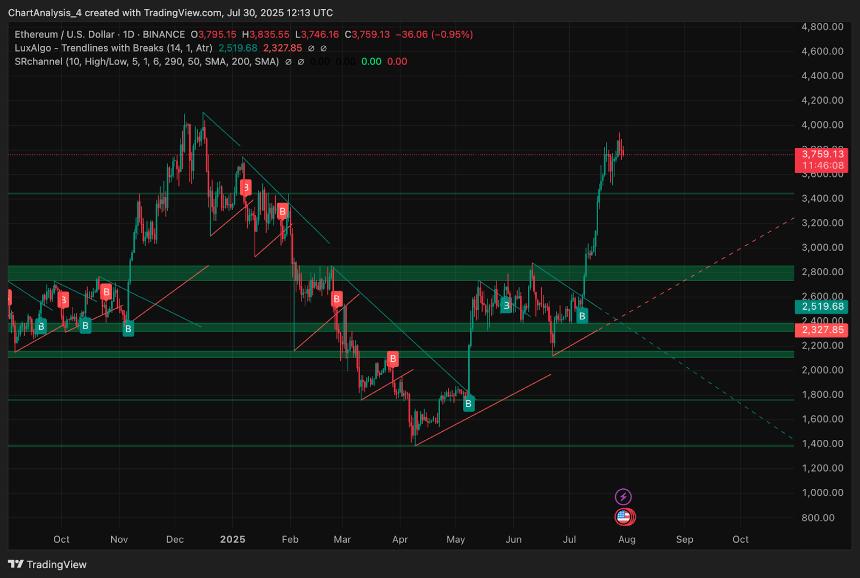The height and width of the screenshot is (578, 860).
Task: Click the rightmost green B breakout marker
Action: [582, 316]
